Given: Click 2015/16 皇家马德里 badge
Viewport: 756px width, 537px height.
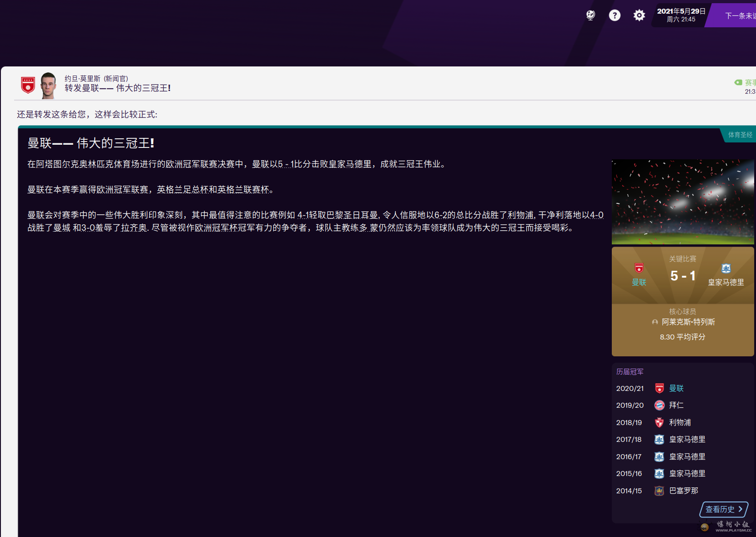Looking at the screenshot, I should pyautogui.click(x=659, y=473).
